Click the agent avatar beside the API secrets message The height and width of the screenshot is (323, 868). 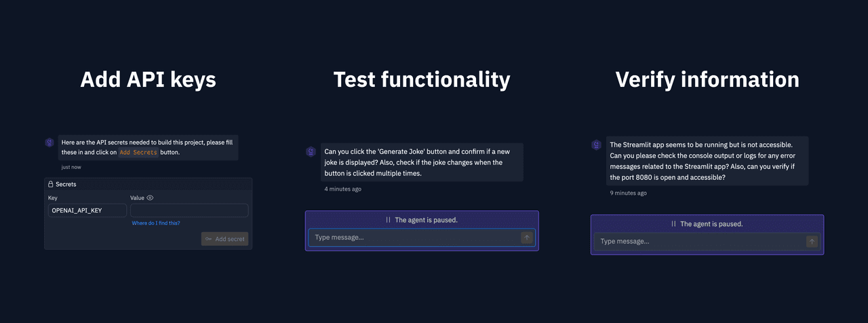(50, 142)
